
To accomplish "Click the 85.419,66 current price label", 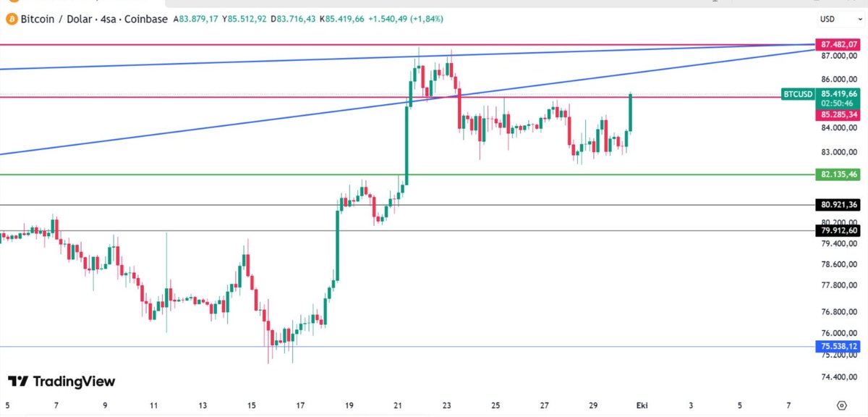I will 838,93.
